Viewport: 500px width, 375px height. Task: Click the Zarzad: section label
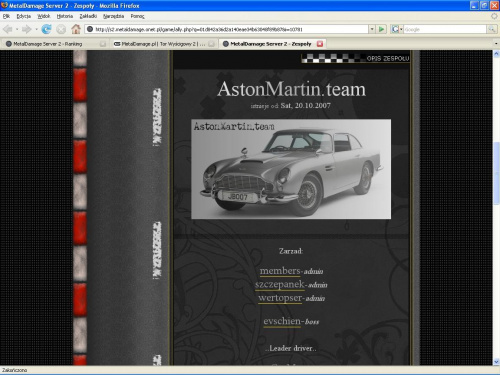[291, 251]
